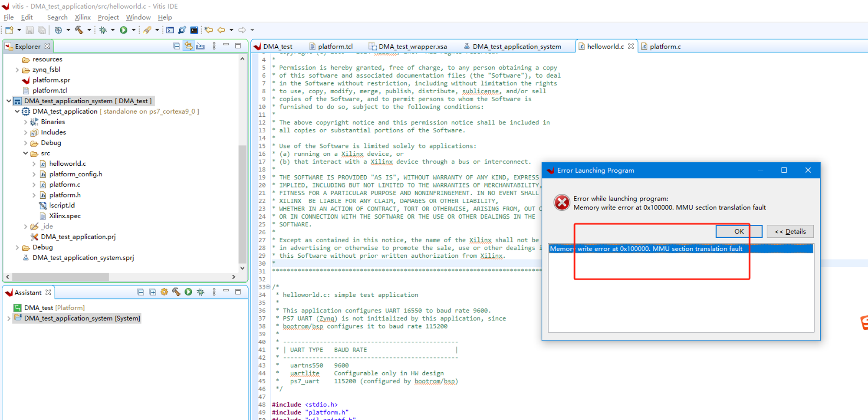Screen dimensions: 868x420
Task: Switch to the platform.tcl editor tab
Action: pos(331,46)
